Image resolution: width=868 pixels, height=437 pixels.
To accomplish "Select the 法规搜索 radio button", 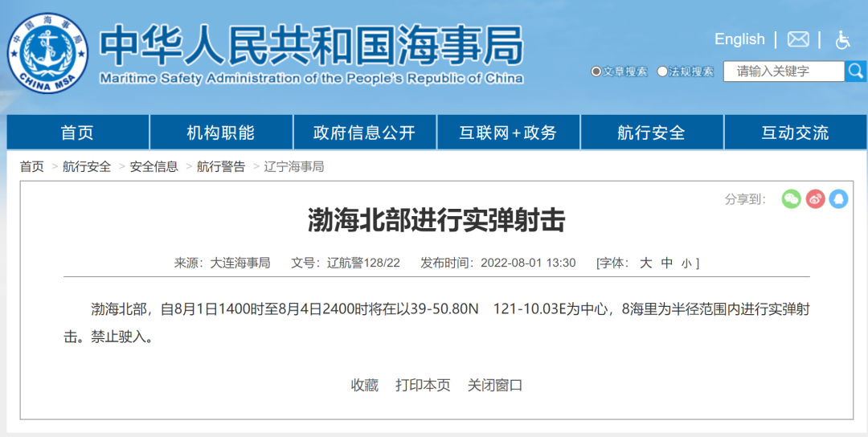I will (662, 71).
